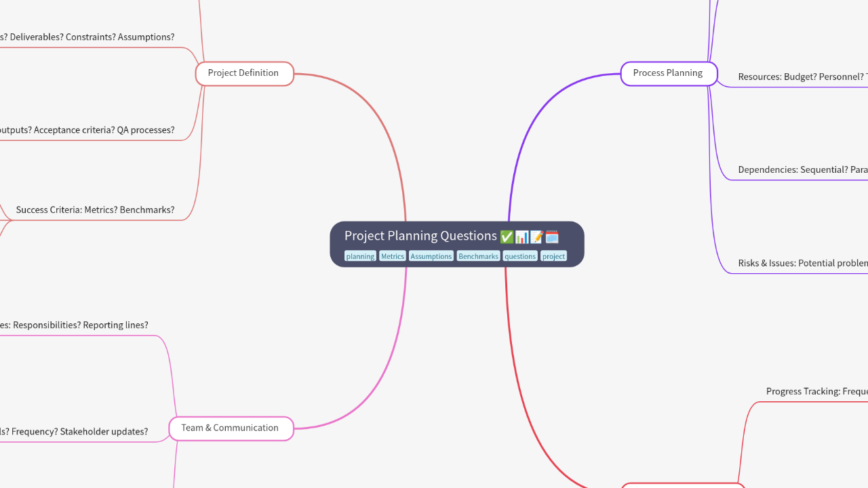Click the bar chart emoji in title
The image size is (868, 488).
click(x=521, y=237)
